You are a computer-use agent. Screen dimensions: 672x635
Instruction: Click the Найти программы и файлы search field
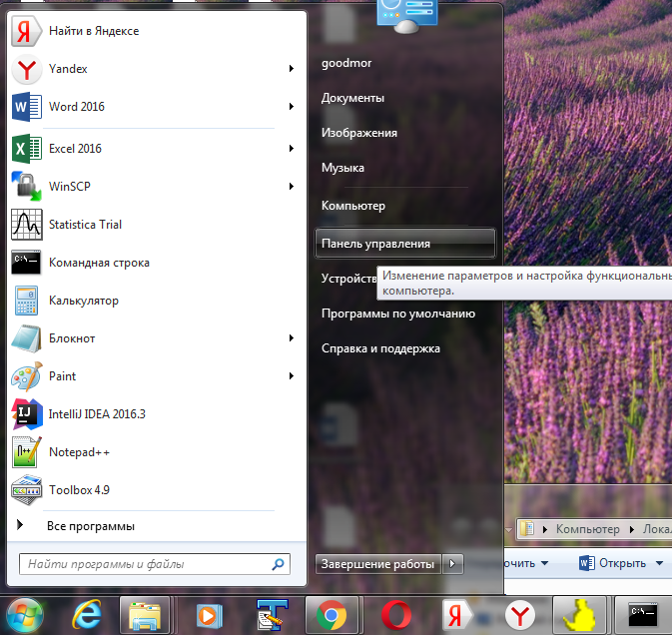click(x=150, y=564)
